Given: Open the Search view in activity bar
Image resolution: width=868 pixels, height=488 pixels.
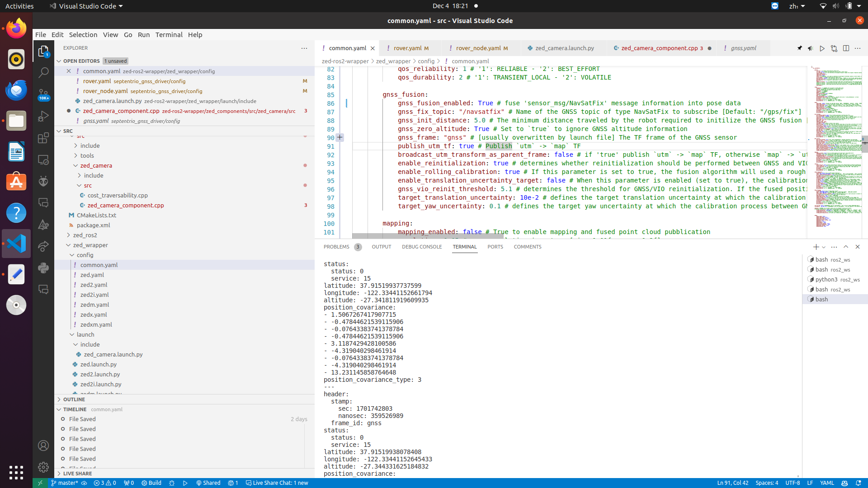Looking at the screenshot, I should coord(43,72).
